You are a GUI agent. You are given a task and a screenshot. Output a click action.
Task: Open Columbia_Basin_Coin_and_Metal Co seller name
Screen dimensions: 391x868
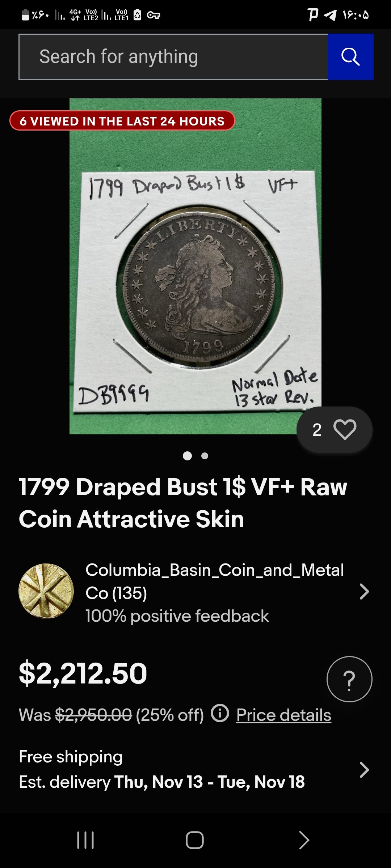215,581
